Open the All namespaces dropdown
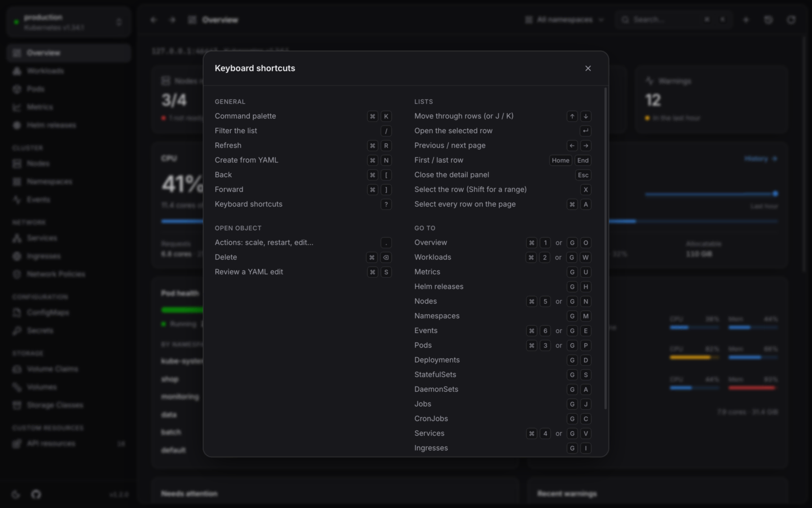812x508 pixels. coord(564,20)
